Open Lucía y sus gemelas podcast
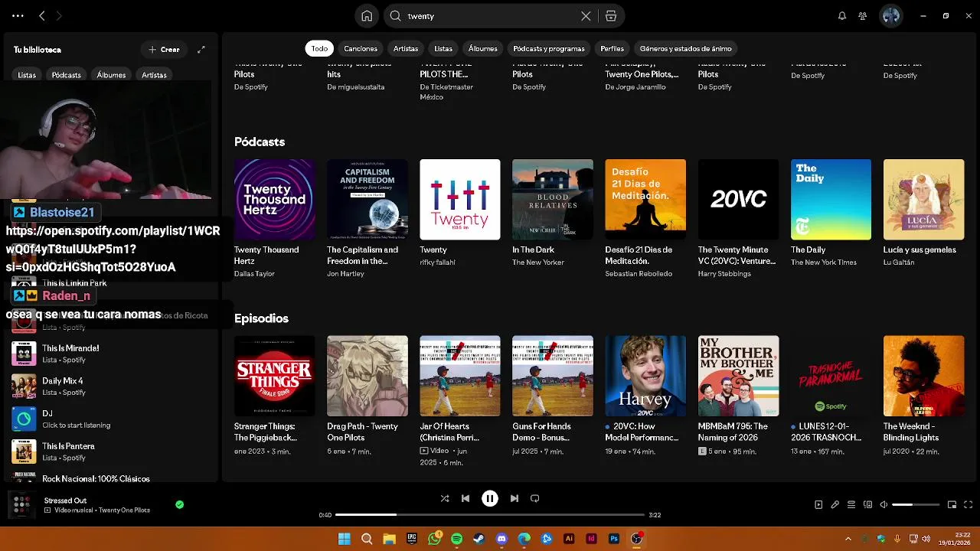This screenshot has width=980, height=551. (923, 200)
